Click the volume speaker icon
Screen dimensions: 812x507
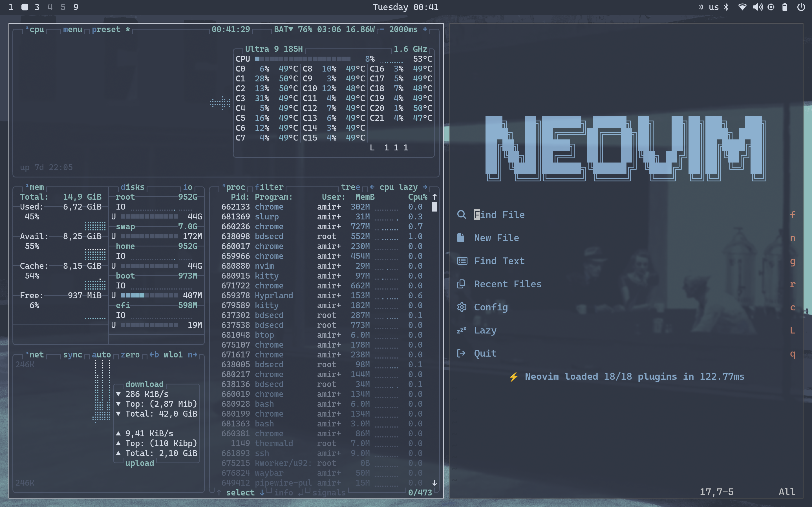point(757,7)
